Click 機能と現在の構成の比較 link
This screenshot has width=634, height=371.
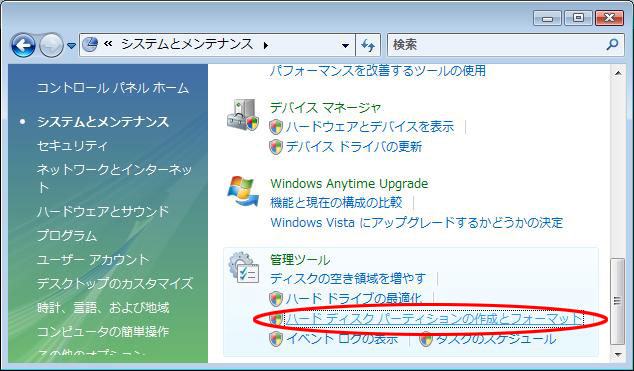click(x=336, y=202)
